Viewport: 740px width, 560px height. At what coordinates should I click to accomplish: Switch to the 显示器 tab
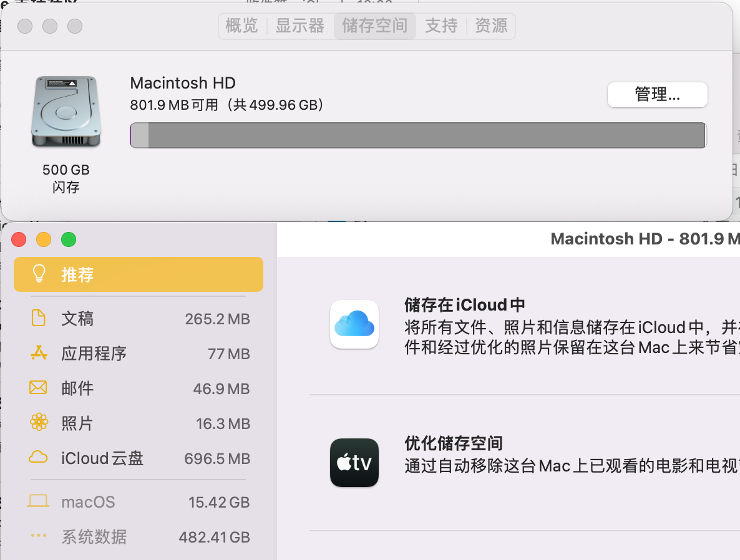300,26
